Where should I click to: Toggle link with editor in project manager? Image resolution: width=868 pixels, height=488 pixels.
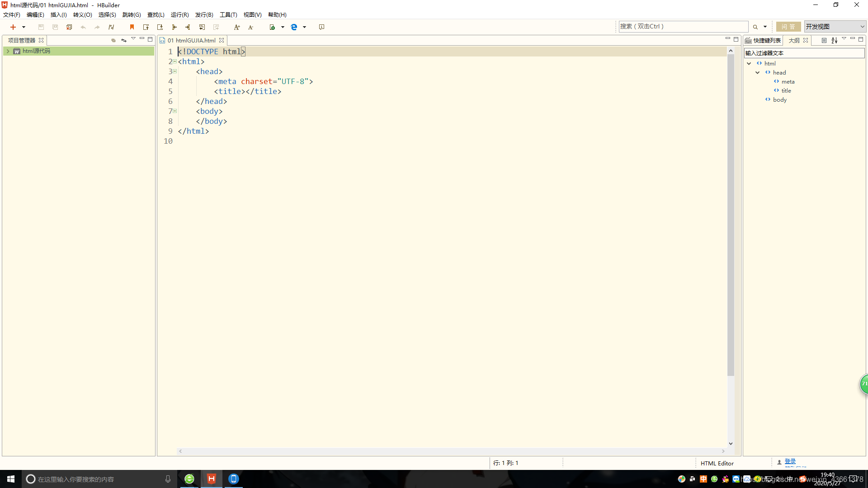coord(123,40)
